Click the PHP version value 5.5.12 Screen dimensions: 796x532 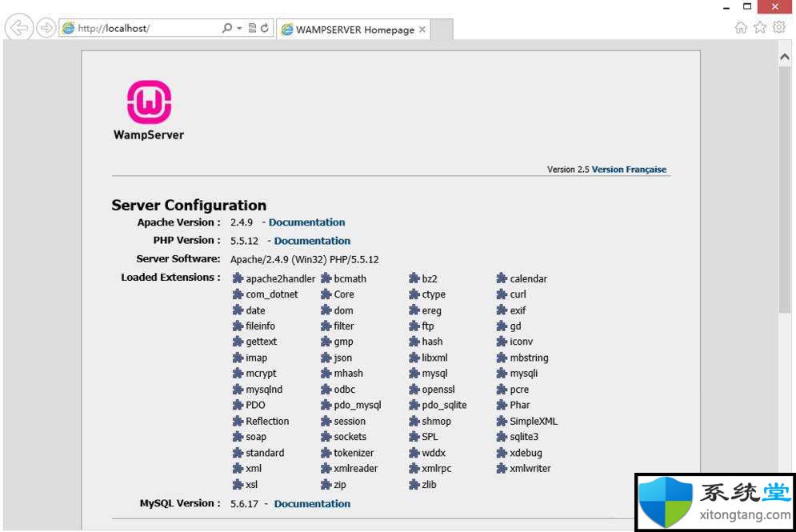coord(244,241)
